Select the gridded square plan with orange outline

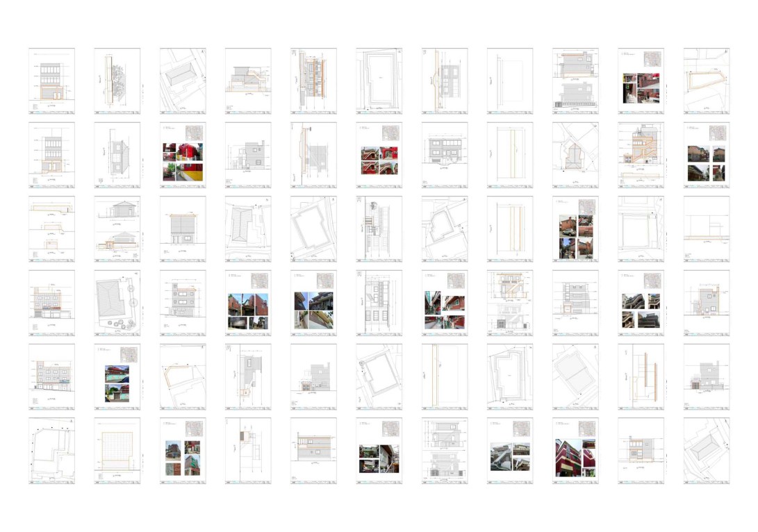(x=117, y=451)
